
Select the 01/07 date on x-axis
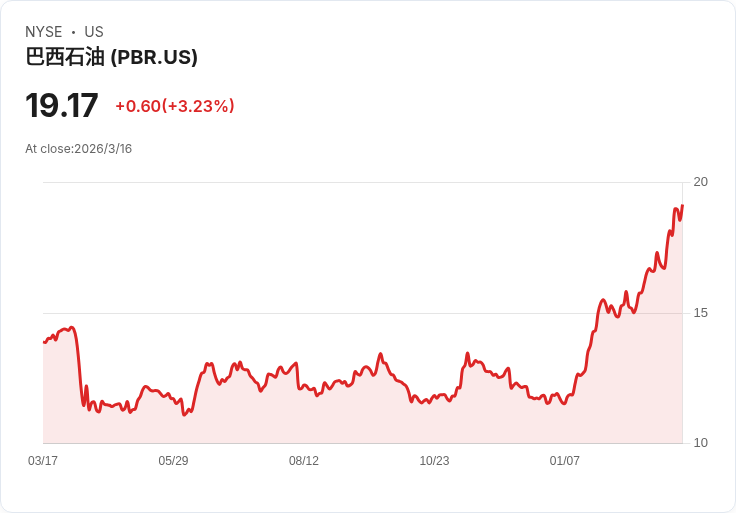click(x=565, y=461)
